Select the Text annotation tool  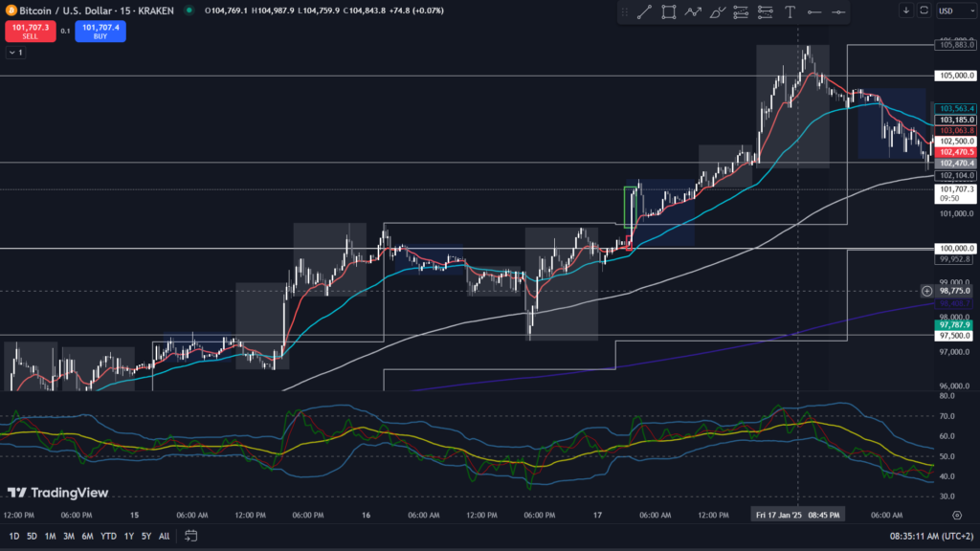pyautogui.click(x=790, y=12)
